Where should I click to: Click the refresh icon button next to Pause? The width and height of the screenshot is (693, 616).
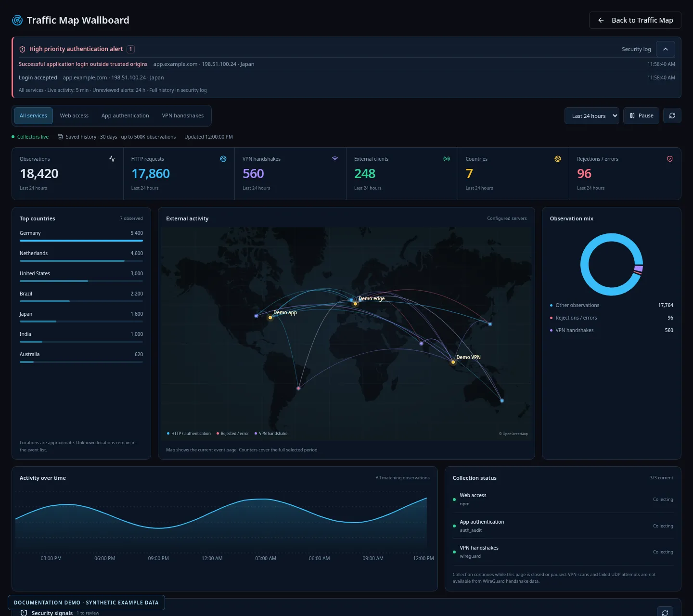pyautogui.click(x=672, y=115)
